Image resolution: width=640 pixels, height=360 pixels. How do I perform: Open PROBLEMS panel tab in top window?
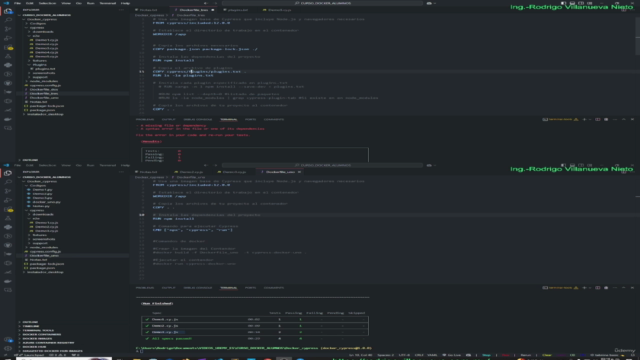(145, 120)
